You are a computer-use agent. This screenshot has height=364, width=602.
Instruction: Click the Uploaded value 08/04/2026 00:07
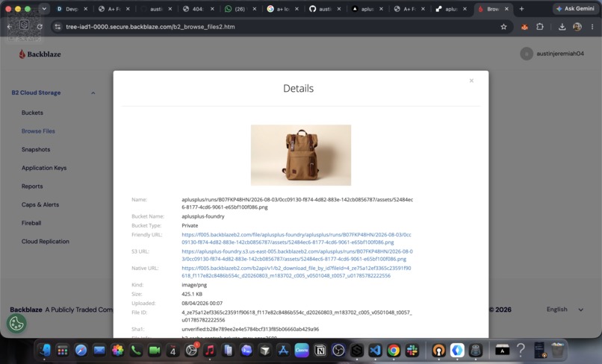click(x=202, y=304)
